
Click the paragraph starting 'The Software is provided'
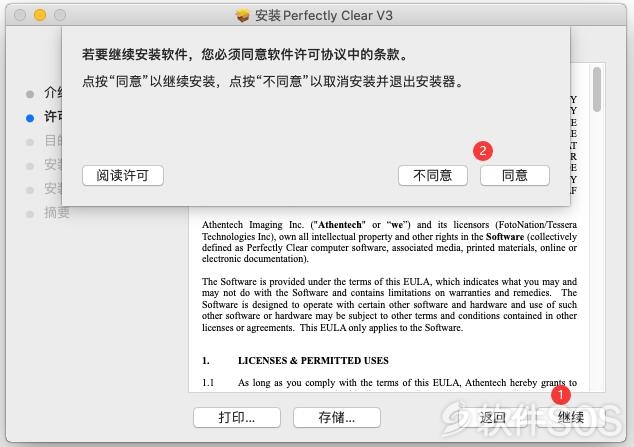(x=389, y=304)
